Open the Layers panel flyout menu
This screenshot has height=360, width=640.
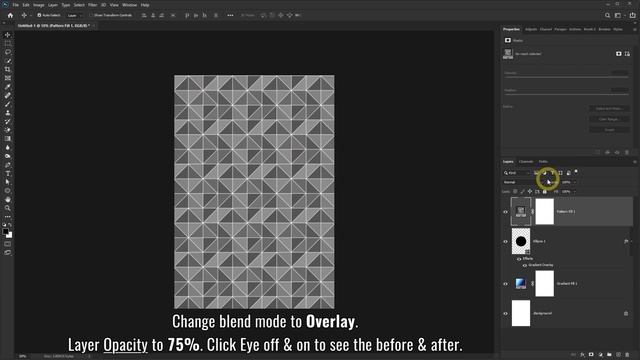(x=634, y=162)
